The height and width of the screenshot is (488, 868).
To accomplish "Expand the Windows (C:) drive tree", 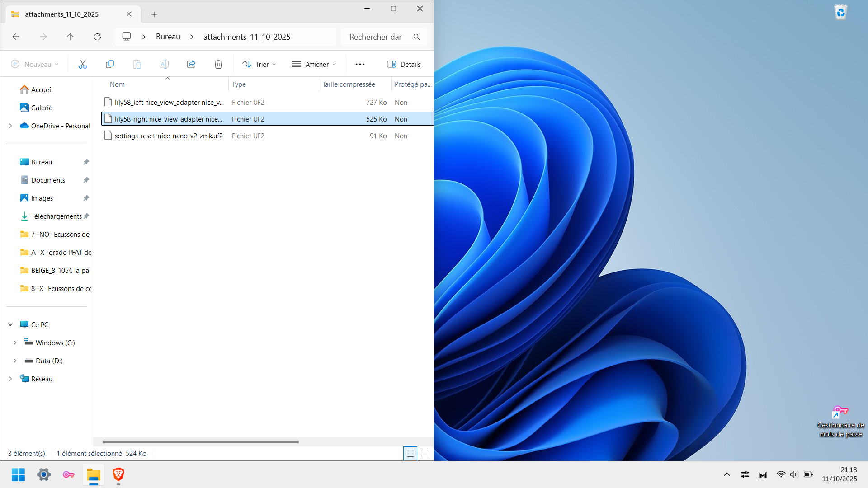I will coord(15,343).
